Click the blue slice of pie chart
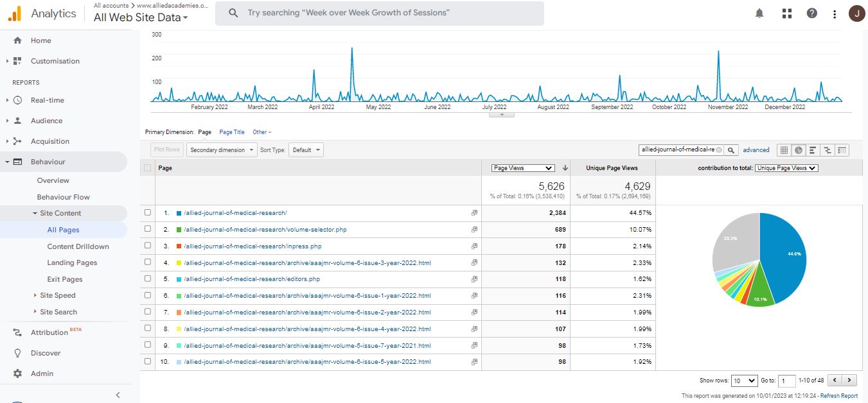This screenshot has height=403, width=868. pos(785,253)
